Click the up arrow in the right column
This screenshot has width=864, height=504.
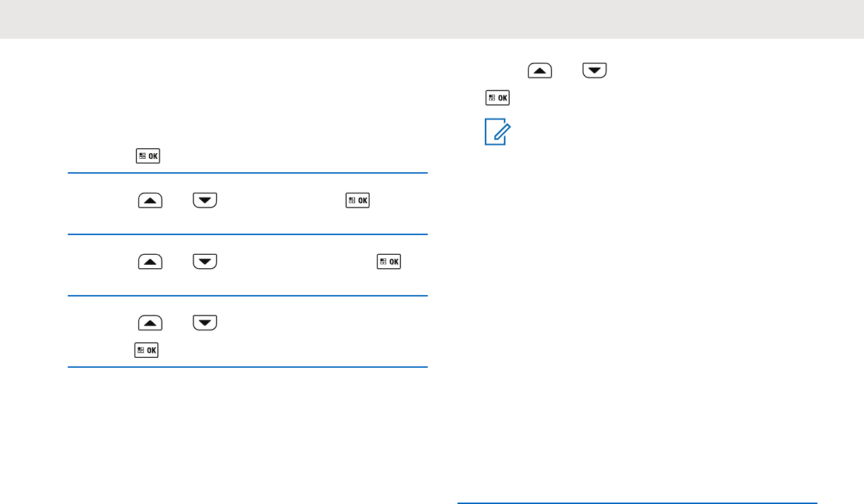[539, 71]
